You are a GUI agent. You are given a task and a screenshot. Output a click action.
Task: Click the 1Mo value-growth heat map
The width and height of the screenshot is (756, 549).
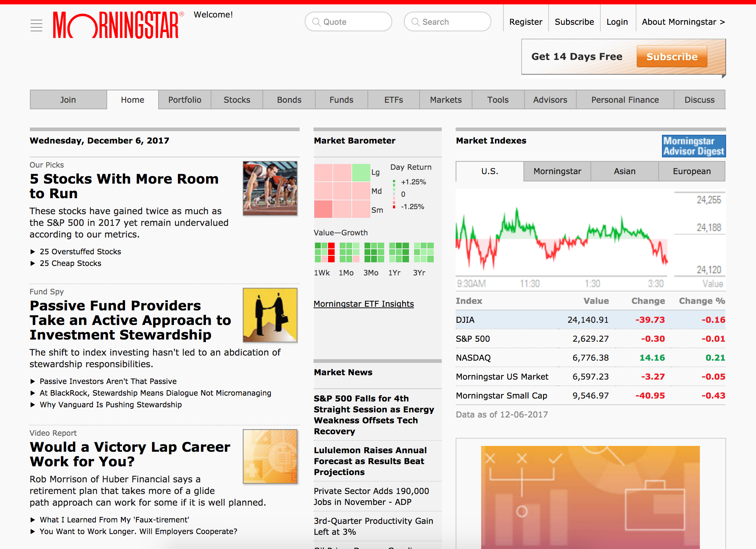click(349, 252)
